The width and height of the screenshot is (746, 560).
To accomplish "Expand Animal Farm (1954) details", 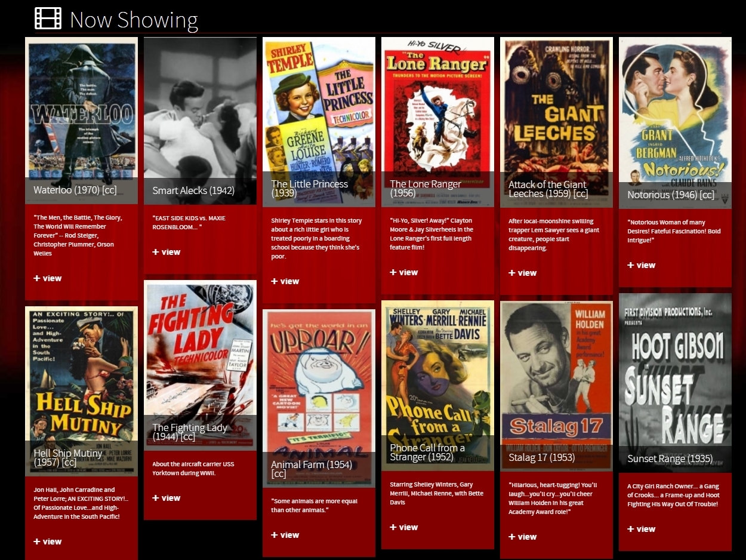I will tap(285, 535).
